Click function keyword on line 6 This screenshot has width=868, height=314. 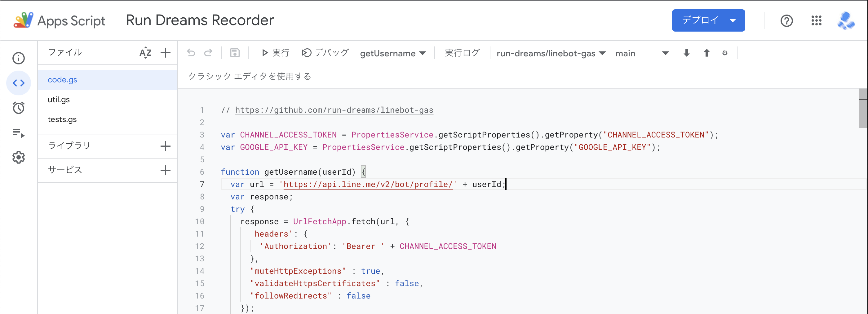pos(240,172)
